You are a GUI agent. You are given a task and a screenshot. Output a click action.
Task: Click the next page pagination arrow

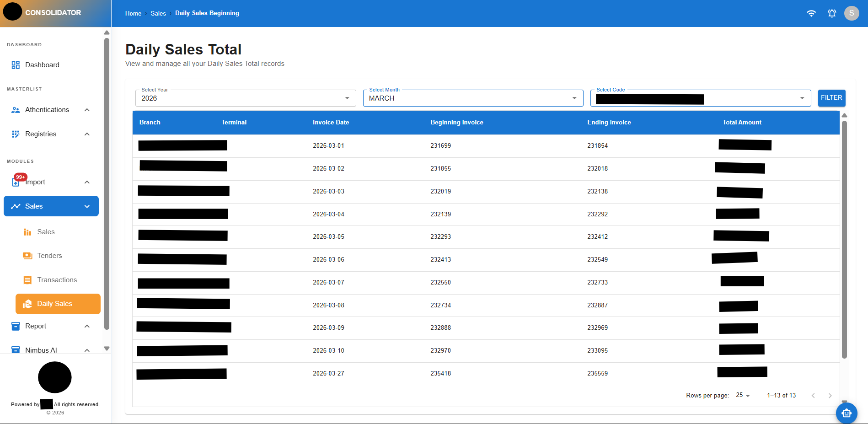click(830, 395)
